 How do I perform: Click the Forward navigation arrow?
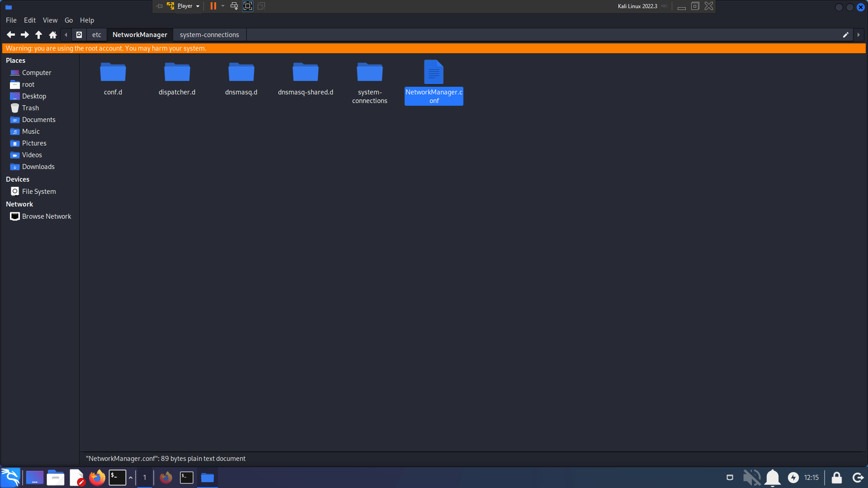[25, 35]
